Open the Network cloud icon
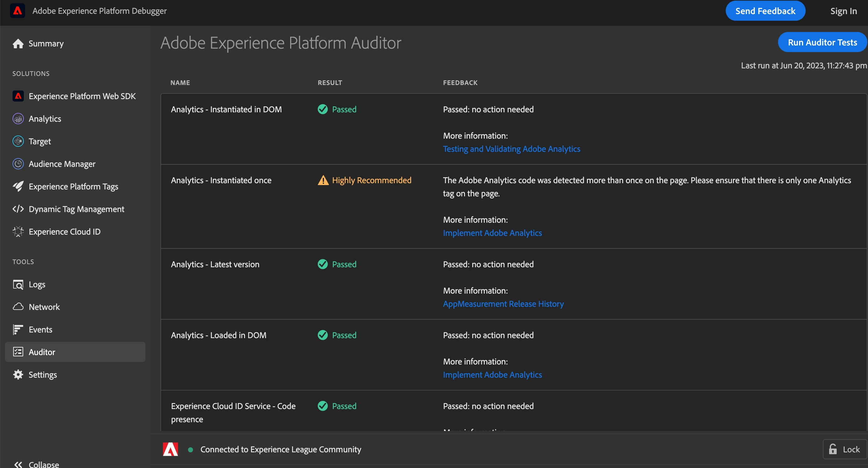Viewport: 868px width, 468px height. (18, 307)
